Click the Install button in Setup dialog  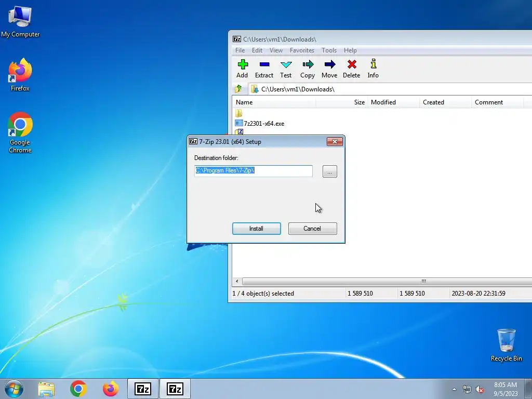coord(257,229)
